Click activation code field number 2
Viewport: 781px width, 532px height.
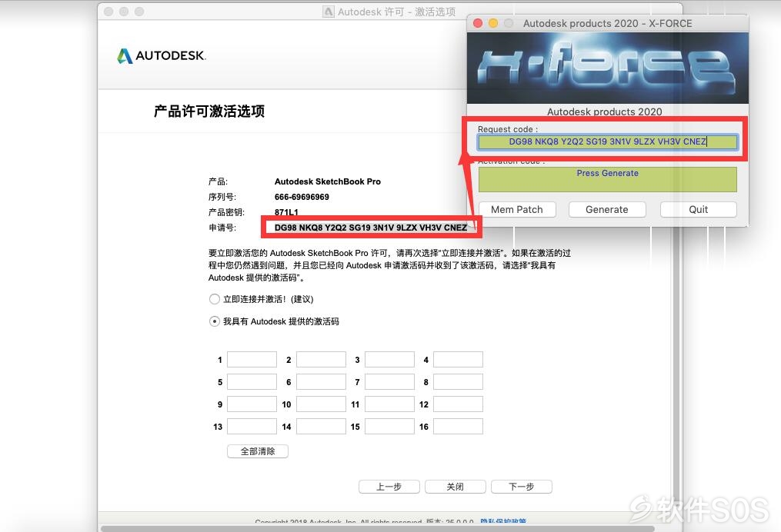tap(322, 359)
